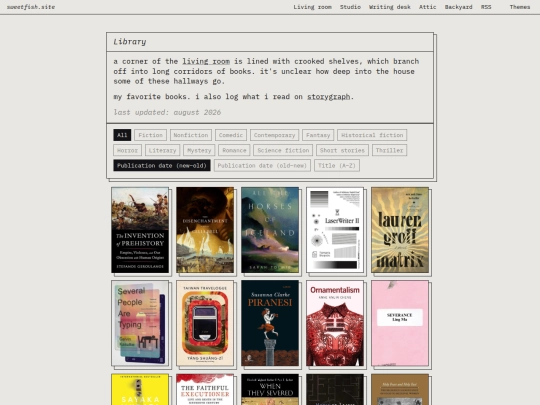Open All the Horses of Iceland cover

pos(270,230)
